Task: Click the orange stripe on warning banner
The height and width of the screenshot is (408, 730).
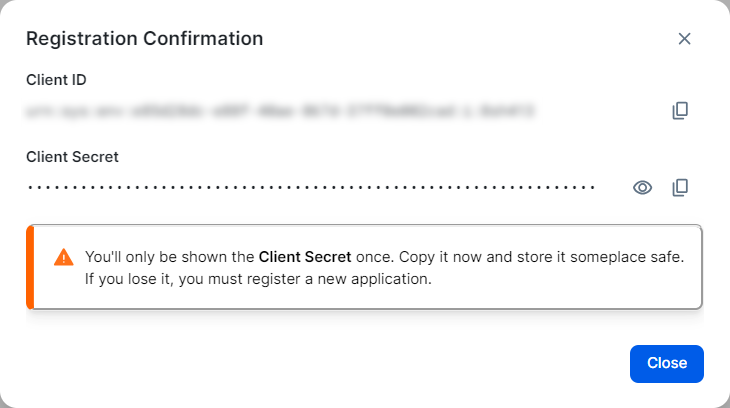Action: pos(30,267)
